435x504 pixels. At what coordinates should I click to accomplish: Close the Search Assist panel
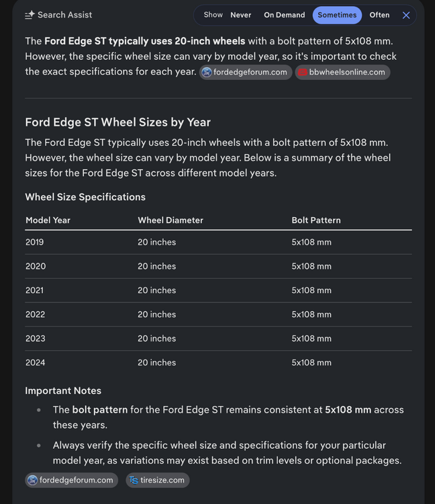click(405, 15)
